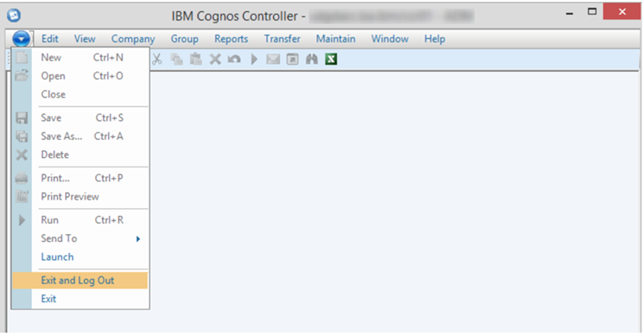This screenshot has width=644, height=336.
Task: Click the printer icon beside Print
Action: pyautogui.click(x=22, y=178)
